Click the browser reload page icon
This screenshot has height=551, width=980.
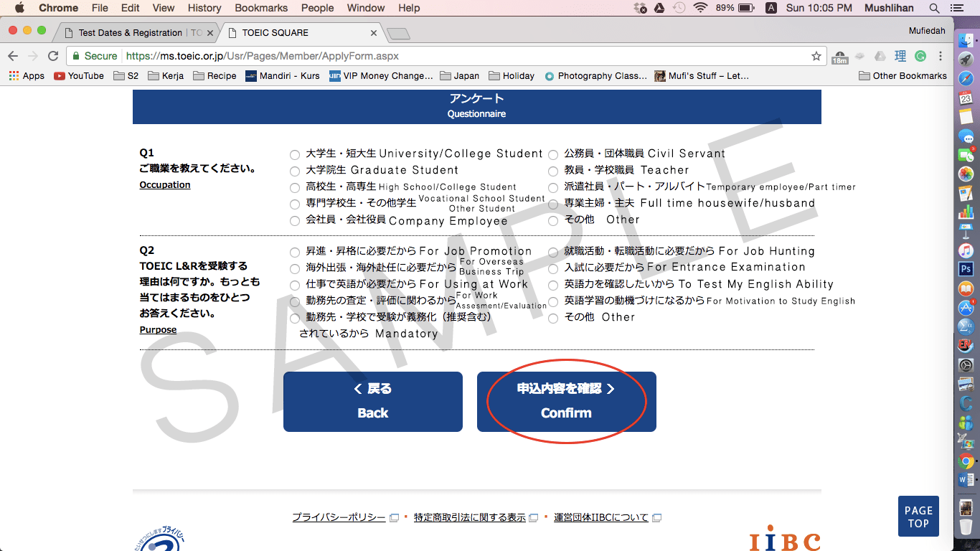tap(53, 56)
